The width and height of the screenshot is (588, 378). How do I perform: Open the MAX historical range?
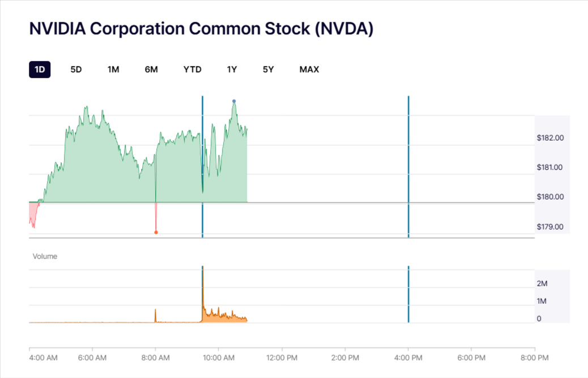309,69
